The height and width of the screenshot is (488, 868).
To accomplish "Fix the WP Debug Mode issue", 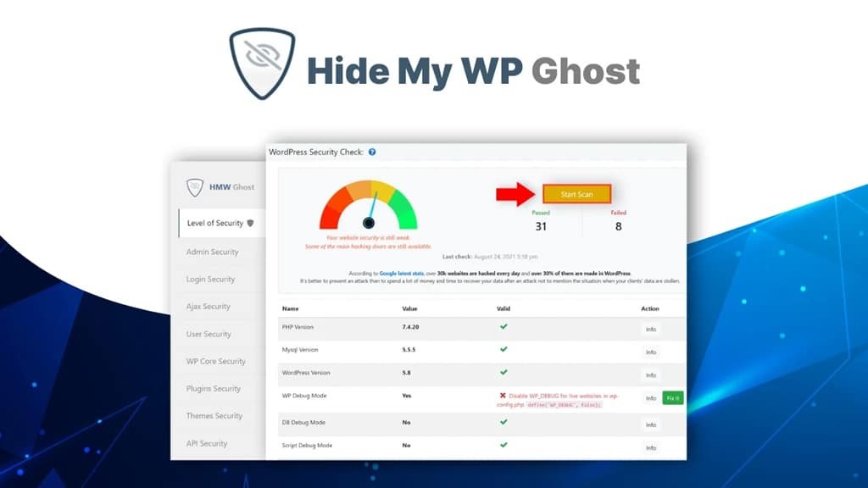I will click(x=672, y=398).
